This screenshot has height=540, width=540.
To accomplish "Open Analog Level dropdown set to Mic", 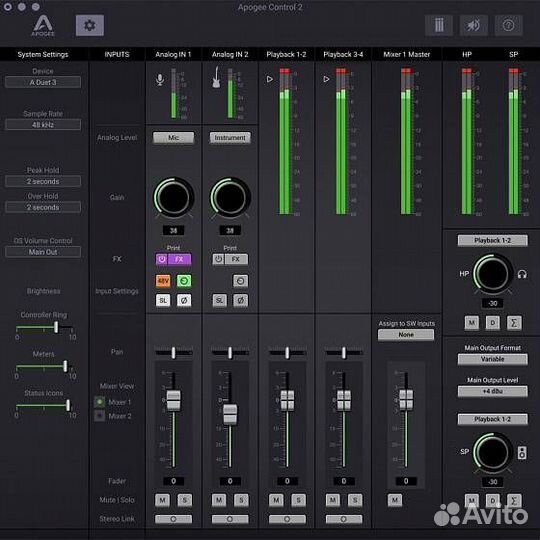I will 173,138.
